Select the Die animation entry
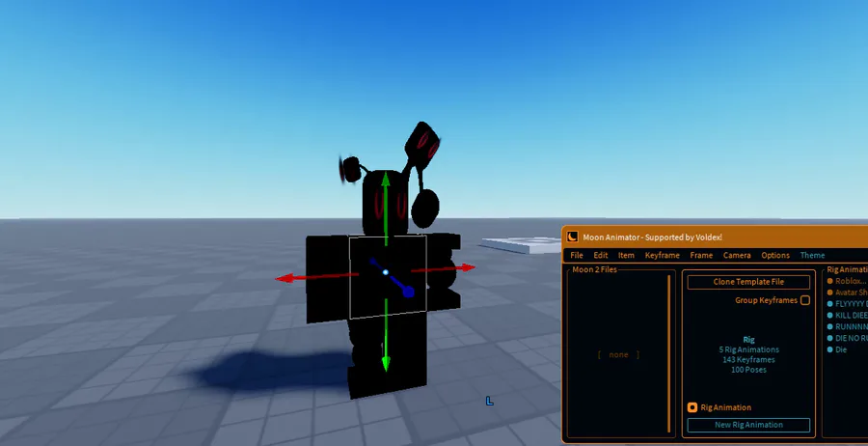The height and width of the screenshot is (446, 868). coord(837,349)
